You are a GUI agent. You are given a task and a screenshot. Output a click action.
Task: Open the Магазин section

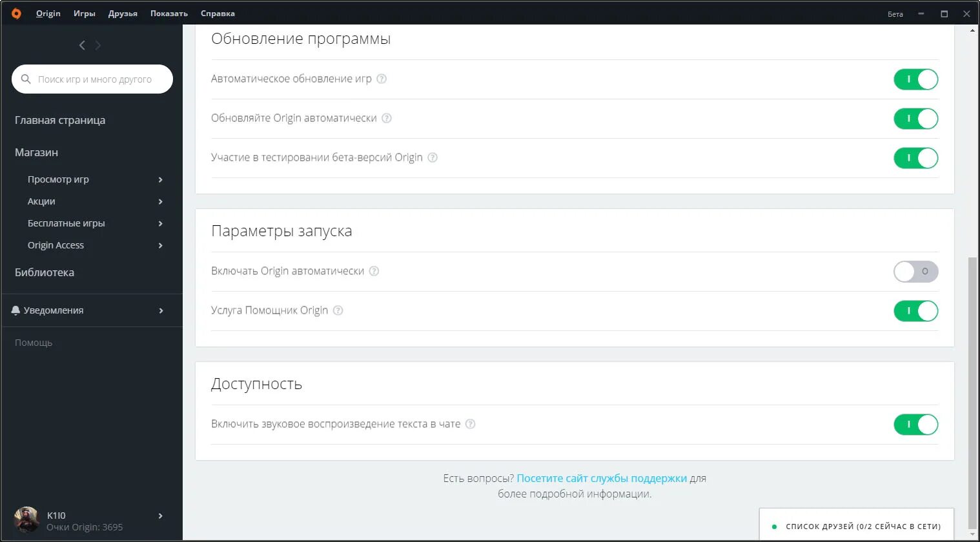[36, 152]
